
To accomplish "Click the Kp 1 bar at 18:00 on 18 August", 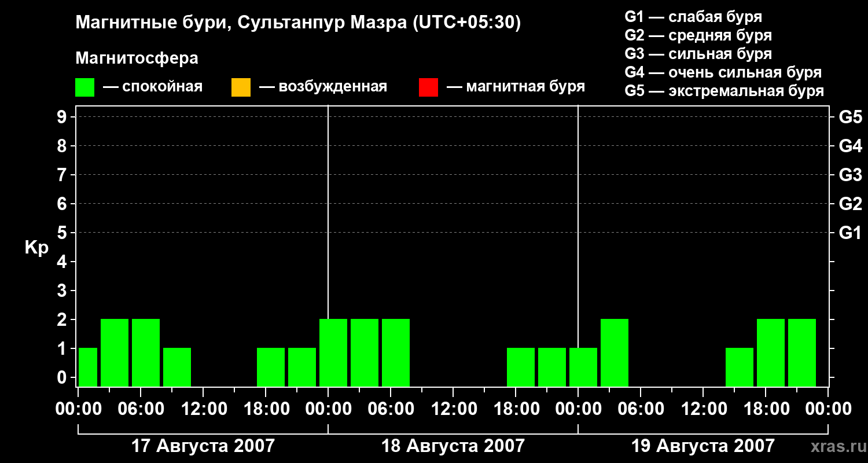I will point(521,367).
